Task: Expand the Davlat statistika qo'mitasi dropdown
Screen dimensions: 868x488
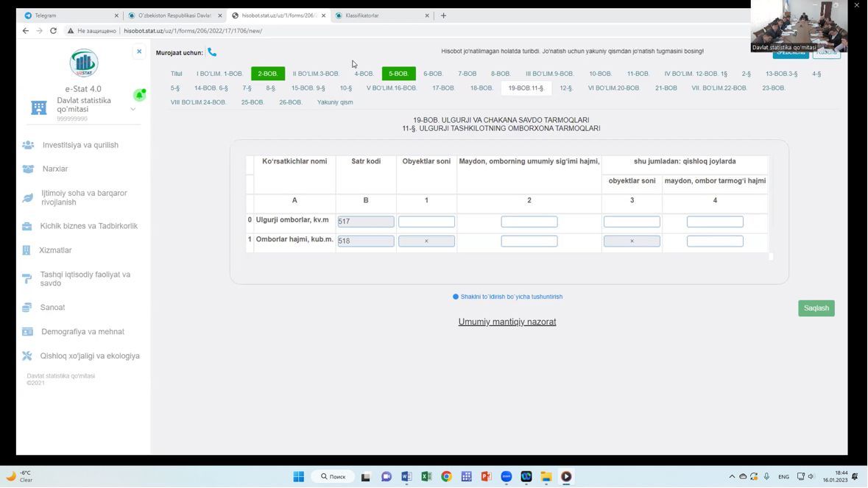Action: pos(133,109)
